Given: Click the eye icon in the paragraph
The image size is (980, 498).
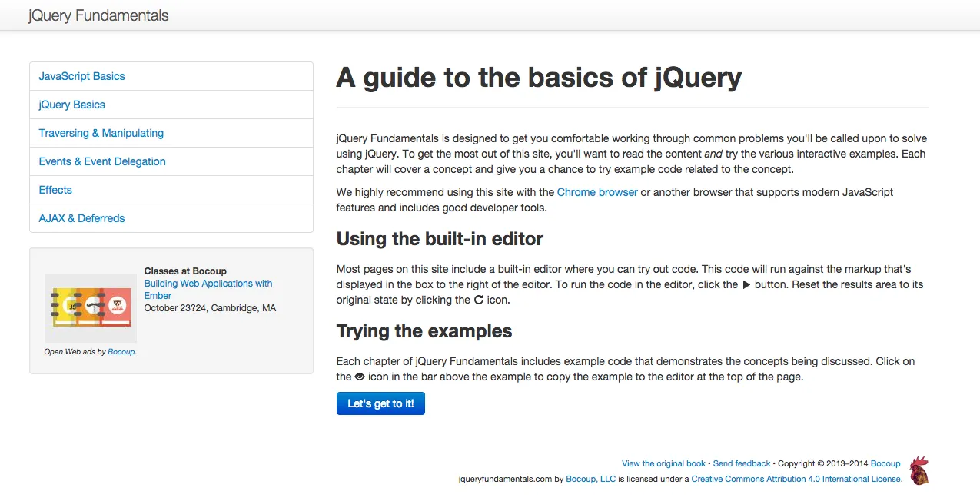Looking at the screenshot, I should tap(359, 377).
